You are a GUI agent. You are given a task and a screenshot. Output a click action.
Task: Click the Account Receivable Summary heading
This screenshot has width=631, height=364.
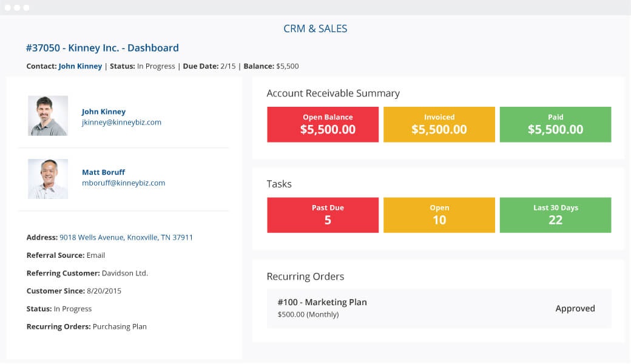[333, 93]
